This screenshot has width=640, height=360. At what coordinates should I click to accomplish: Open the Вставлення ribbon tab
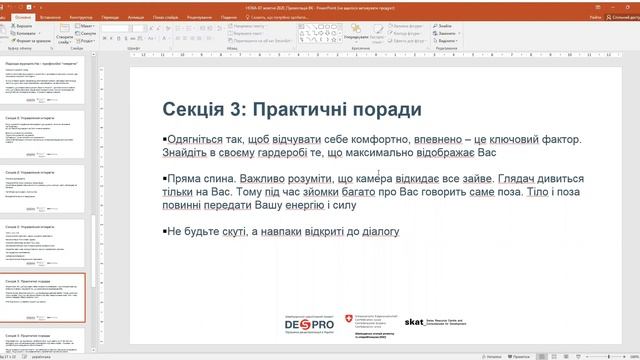tap(50, 17)
